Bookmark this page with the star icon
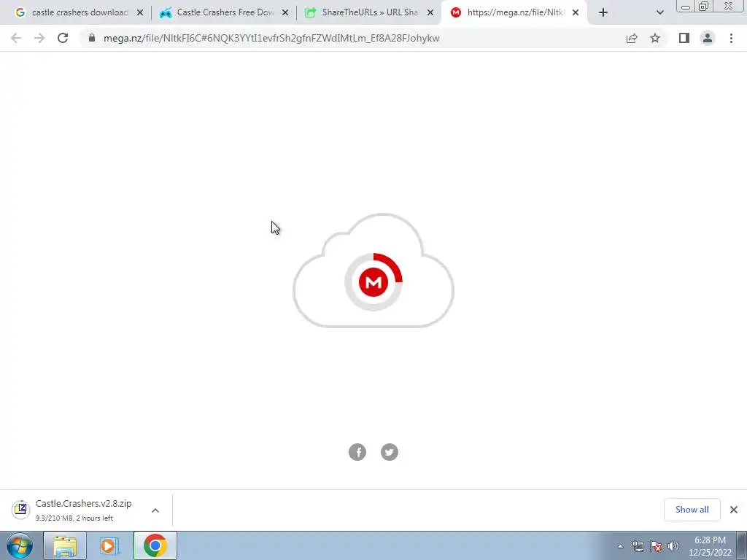 655,38
